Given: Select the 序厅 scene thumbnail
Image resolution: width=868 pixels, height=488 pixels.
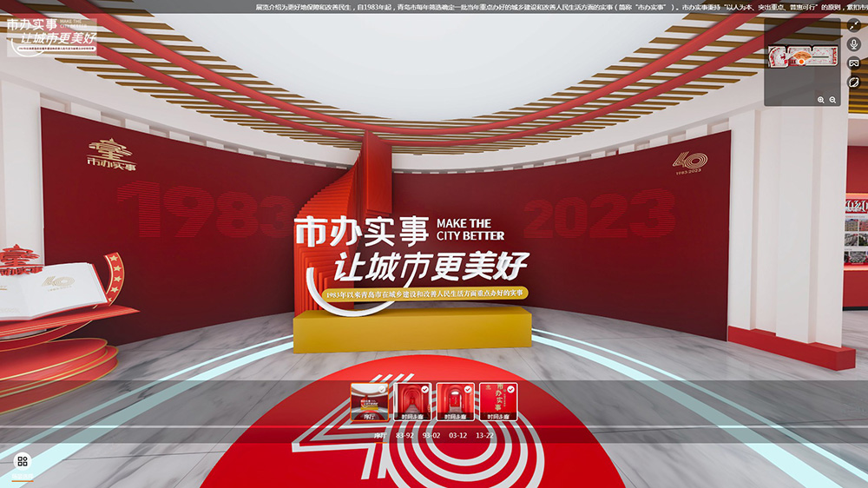Looking at the screenshot, I should pos(369,402).
